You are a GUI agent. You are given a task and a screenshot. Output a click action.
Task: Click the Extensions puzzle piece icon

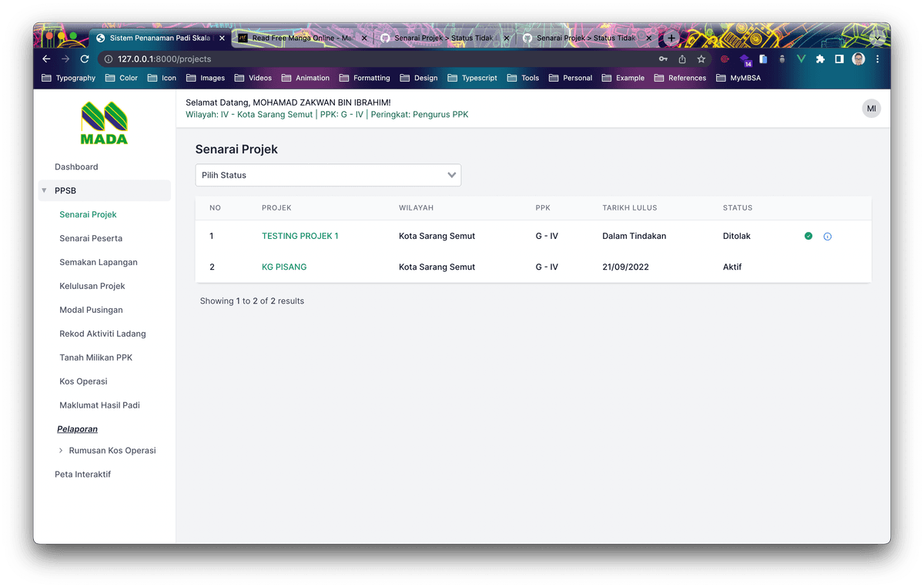(820, 59)
